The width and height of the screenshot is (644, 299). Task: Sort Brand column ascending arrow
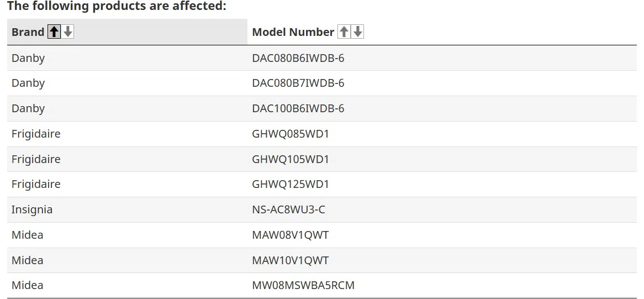pos(54,32)
